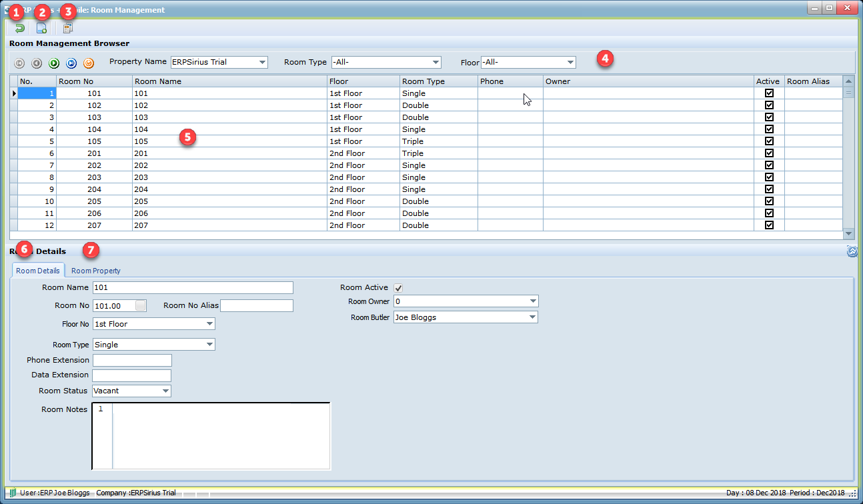Click the blue last record icon

click(71, 63)
